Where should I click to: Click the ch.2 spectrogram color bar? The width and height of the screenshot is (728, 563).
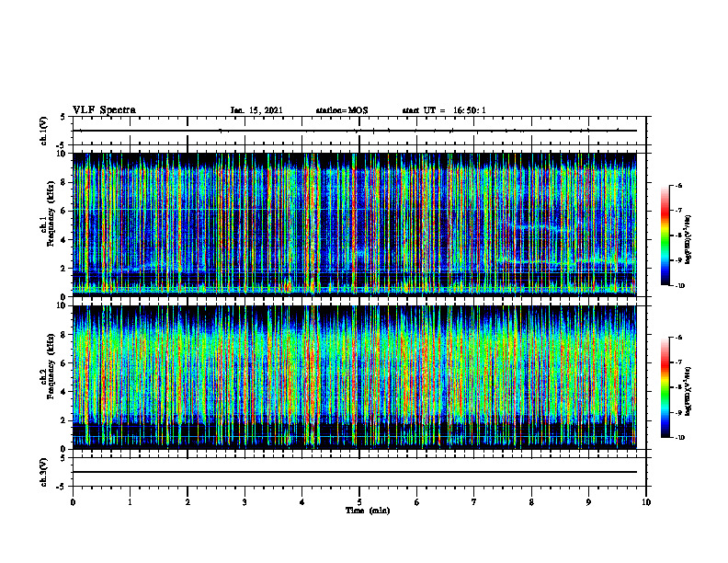(x=665, y=387)
